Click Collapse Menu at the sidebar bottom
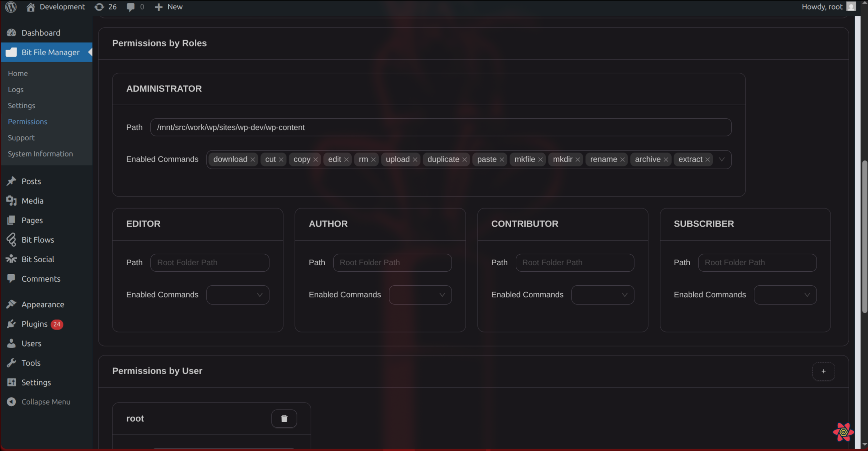 click(45, 401)
